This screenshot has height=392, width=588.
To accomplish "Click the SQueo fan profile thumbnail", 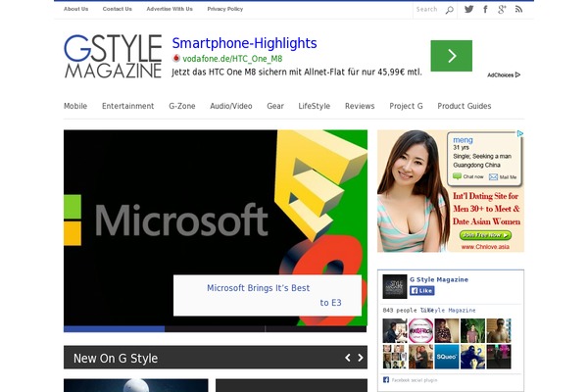I will [x=446, y=357].
